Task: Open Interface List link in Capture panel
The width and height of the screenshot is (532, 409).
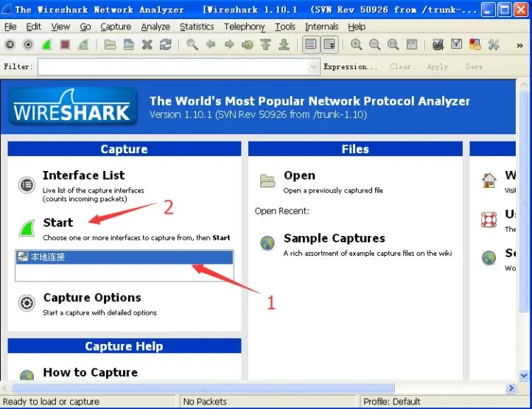Action: (x=83, y=175)
